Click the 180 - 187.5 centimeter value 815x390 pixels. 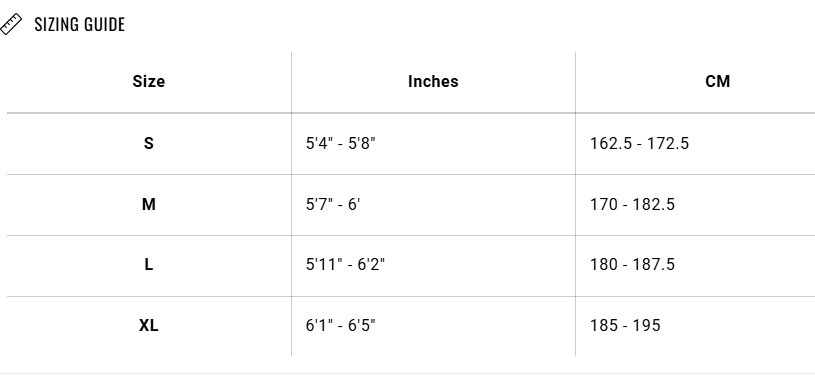coord(633,265)
